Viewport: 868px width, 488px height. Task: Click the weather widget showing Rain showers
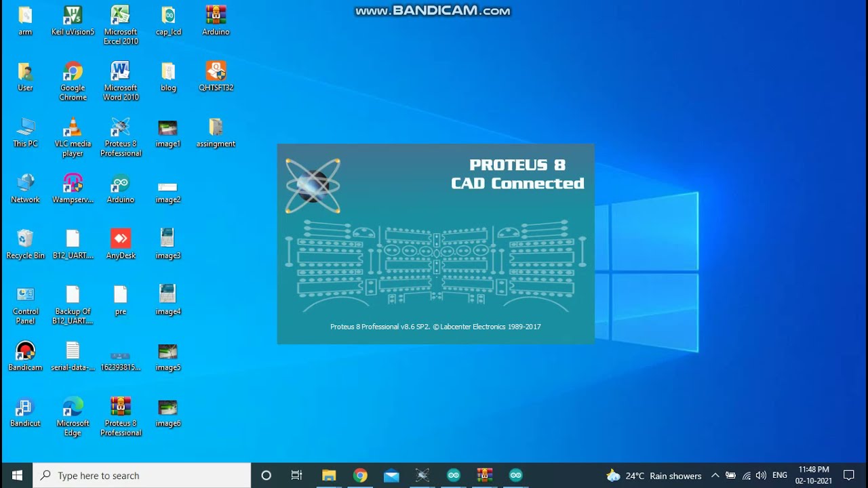654,476
